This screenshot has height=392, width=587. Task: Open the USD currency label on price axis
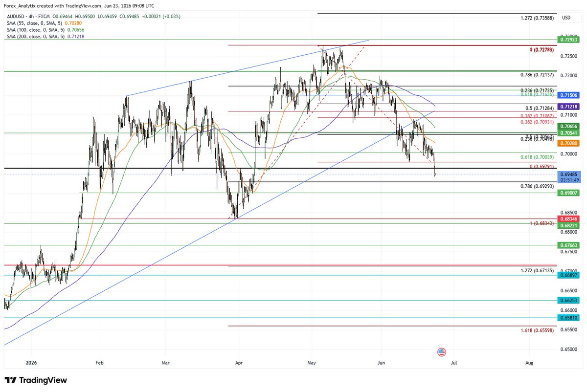pyautogui.click(x=566, y=18)
